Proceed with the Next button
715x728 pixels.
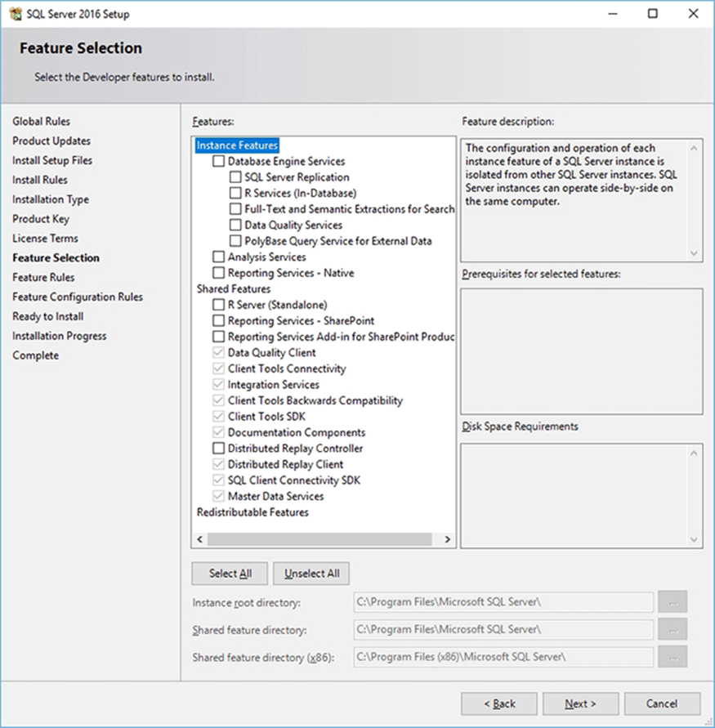tap(580, 703)
